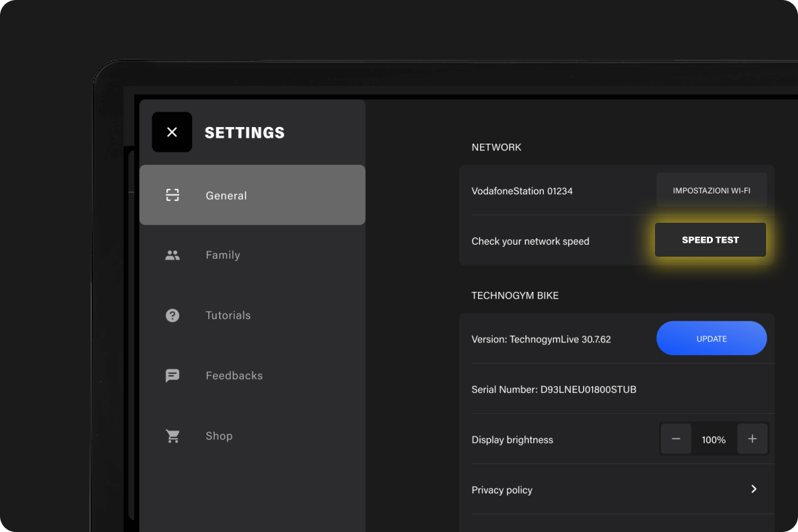This screenshot has height=532, width=798.
Task: Click the General scan-frame icon
Action: pyautogui.click(x=172, y=195)
